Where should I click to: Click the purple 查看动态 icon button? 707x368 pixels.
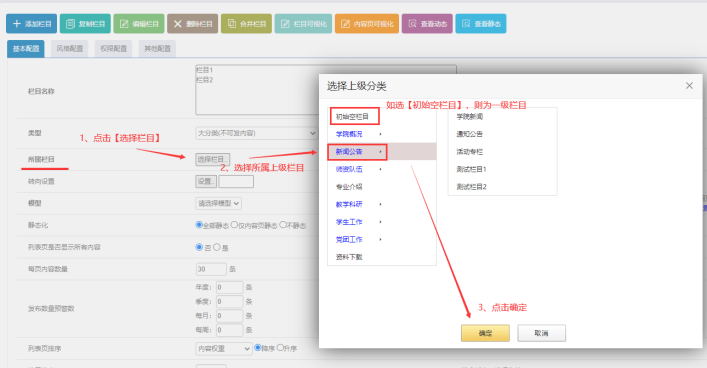427,24
